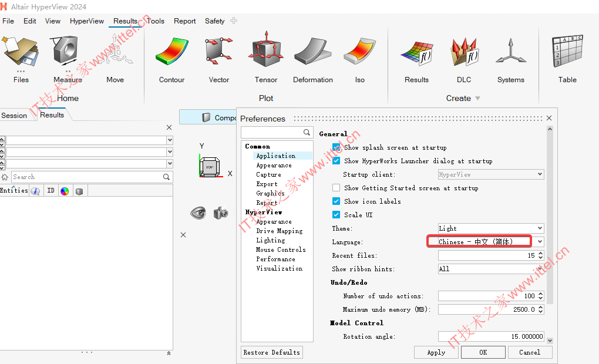Click the Rotation angle value field
Image resolution: width=599 pixels, height=364 pixels.
[491, 336]
